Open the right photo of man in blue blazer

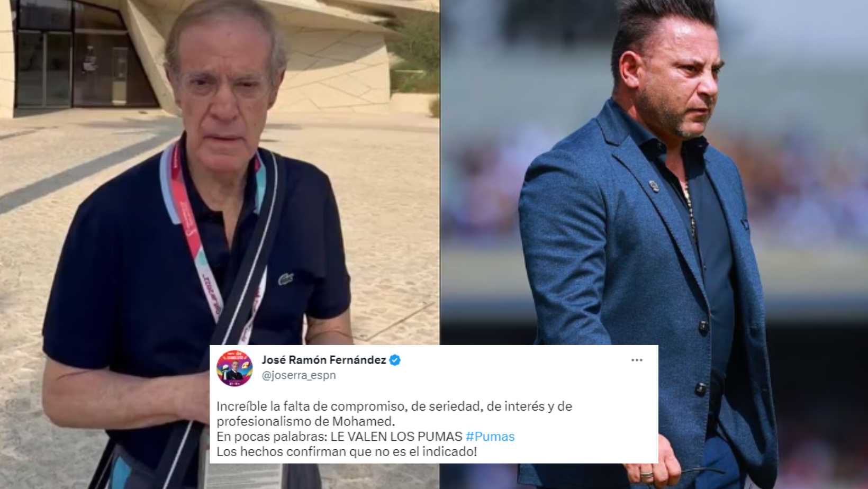click(654, 175)
